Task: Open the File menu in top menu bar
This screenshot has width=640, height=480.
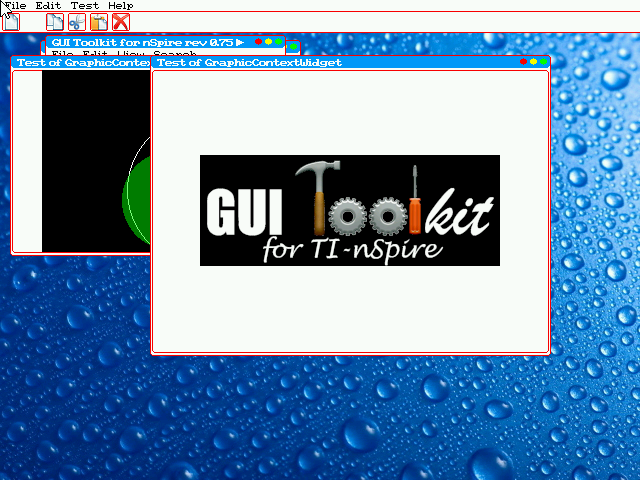Action: click(x=15, y=6)
